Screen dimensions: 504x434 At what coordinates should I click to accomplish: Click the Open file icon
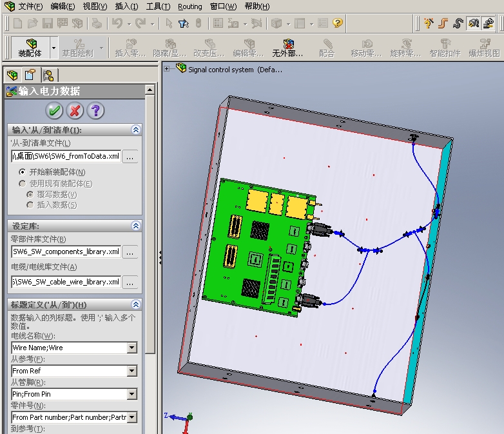pos(32,23)
